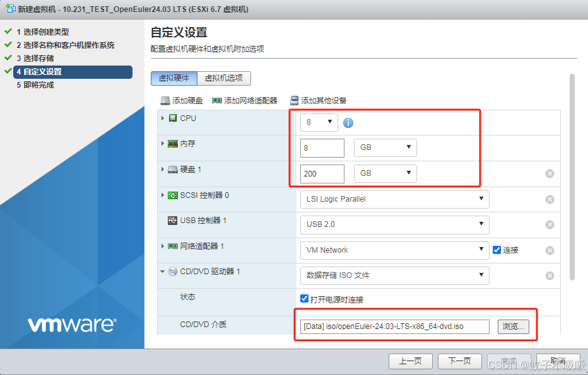Remove network adapter 1 with its X button
The width and height of the screenshot is (588, 375).
[x=550, y=250]
